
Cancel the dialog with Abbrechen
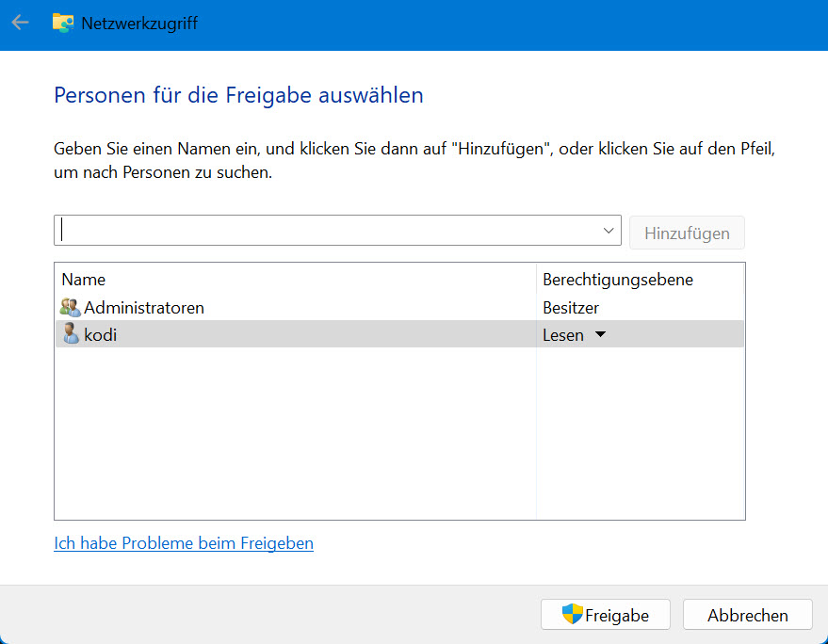click(747, 615)
